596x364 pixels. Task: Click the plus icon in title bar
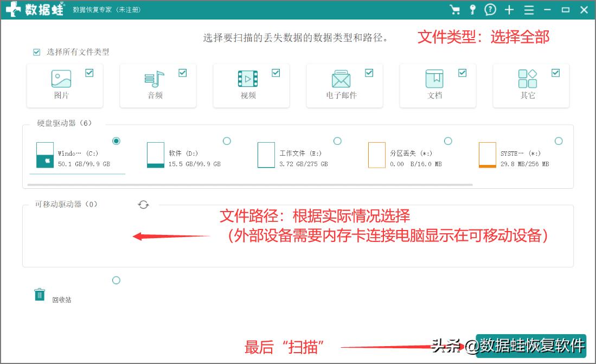(x=509, y=10)
